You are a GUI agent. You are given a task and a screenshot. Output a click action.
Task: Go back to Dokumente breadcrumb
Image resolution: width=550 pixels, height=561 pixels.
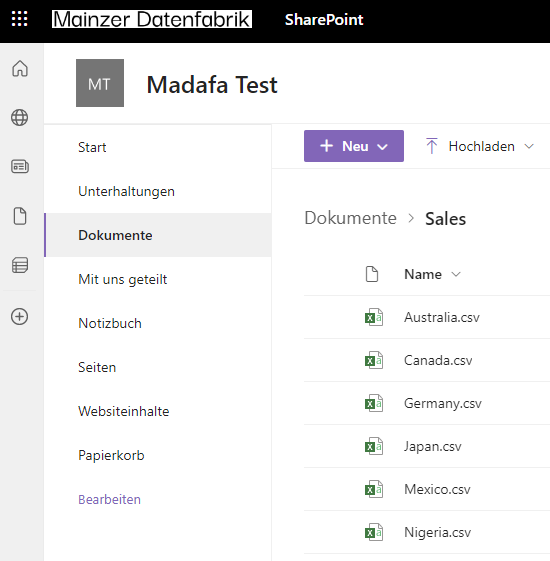(x=350, y=218)
